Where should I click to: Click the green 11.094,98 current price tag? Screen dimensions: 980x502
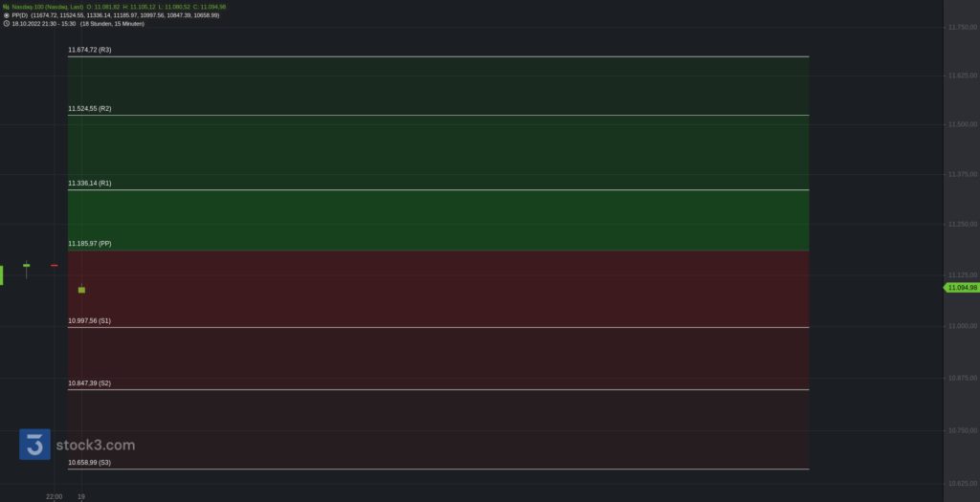pos(961,287)
